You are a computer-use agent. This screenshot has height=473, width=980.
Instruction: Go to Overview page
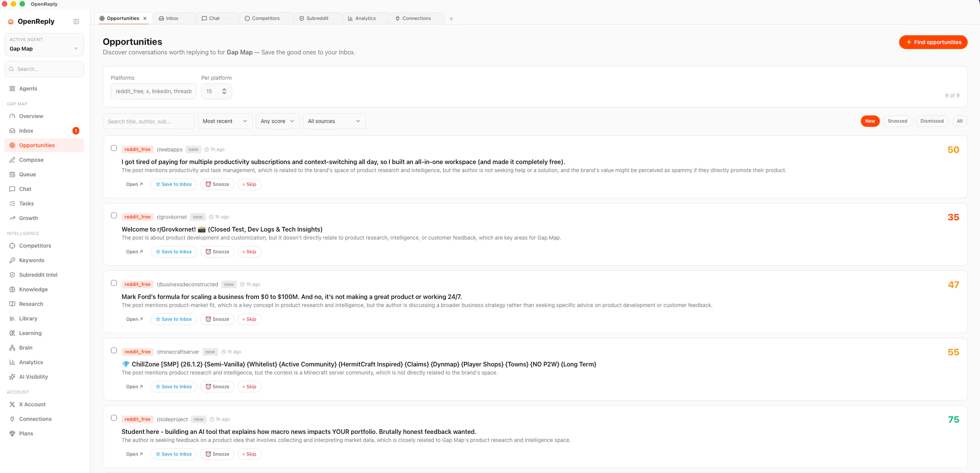(44, 116)
